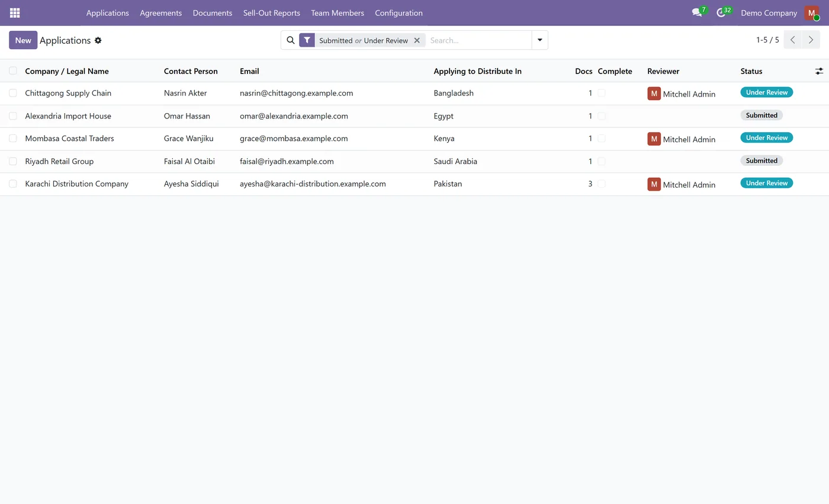
Task: Click the 1-5 / 5 pager counter
Action: [767, 40]
